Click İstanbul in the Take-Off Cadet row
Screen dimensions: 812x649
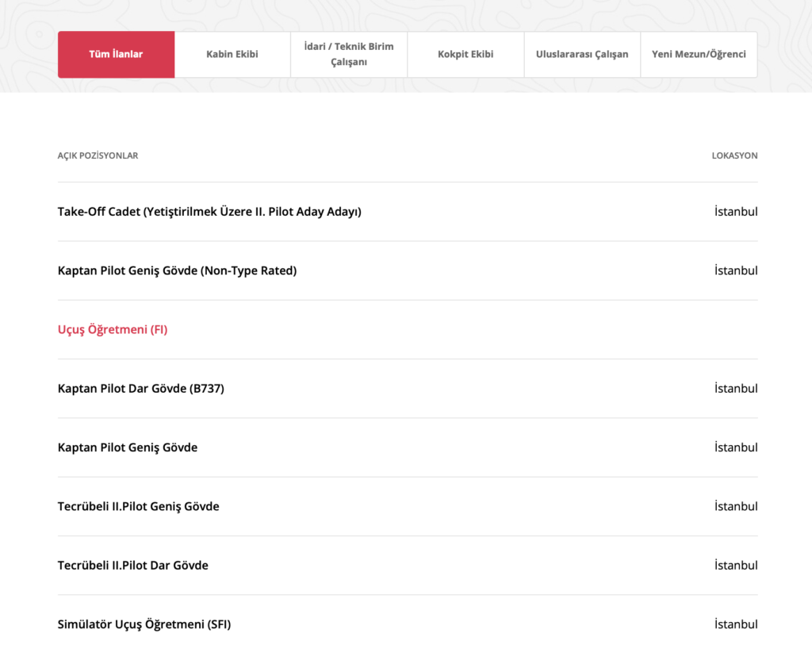[x=736, y=212]
